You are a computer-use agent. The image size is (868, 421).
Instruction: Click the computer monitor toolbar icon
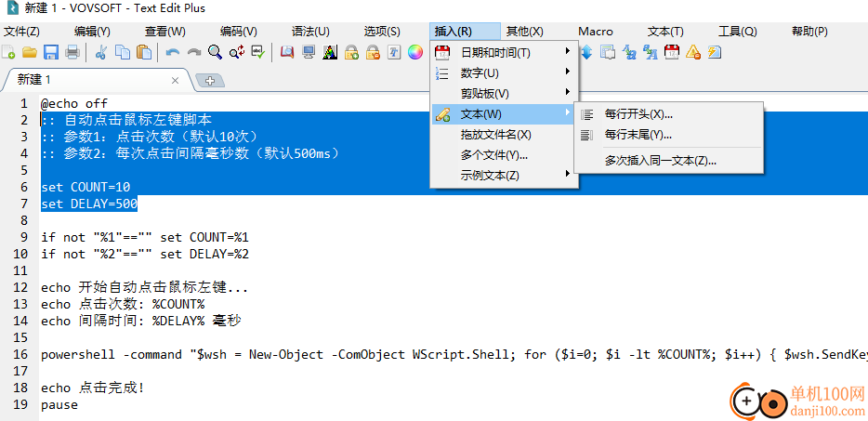(x=309, y=53)
